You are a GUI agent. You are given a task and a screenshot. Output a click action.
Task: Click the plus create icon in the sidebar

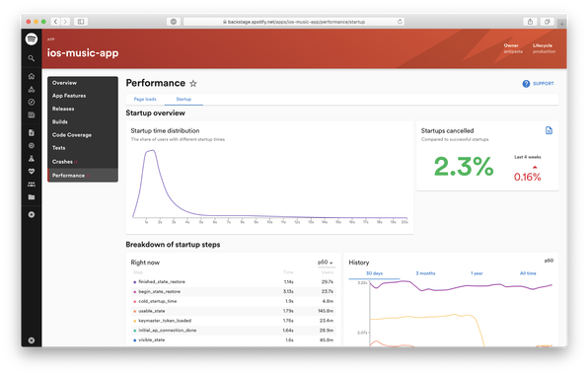[x=32, y=214]
